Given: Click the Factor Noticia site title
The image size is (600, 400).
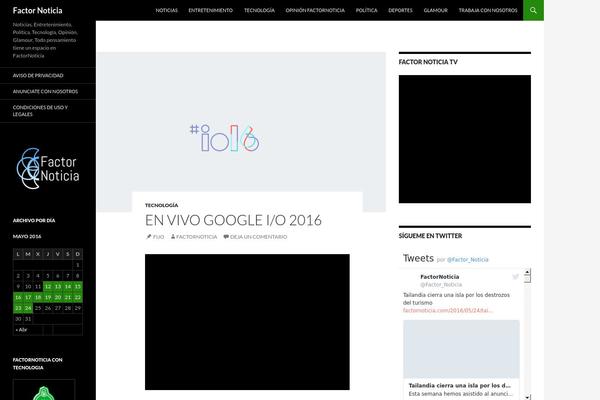Looking at the screenshot, I should pos(37,10).
